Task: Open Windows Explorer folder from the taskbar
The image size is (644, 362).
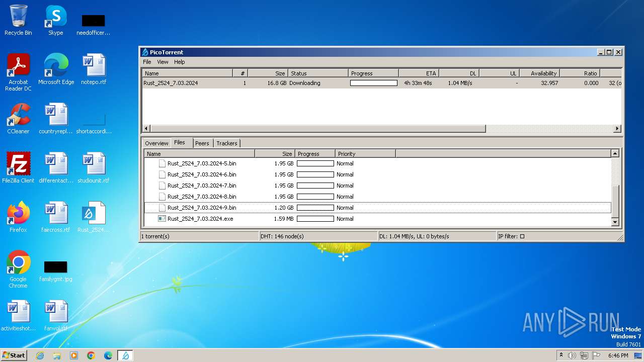Action: click(57, 355)
